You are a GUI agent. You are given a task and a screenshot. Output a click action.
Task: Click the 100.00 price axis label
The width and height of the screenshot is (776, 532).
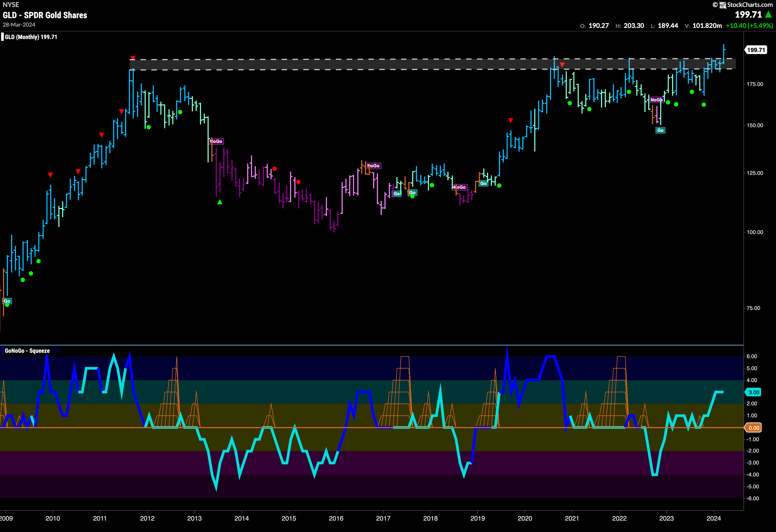(x=755, y=232)
